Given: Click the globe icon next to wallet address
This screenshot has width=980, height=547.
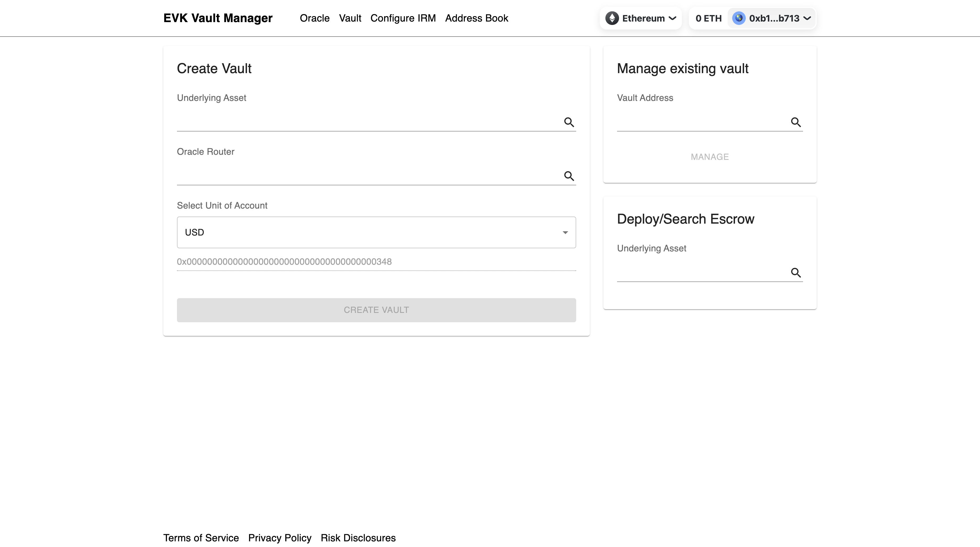Looking at the screenshot, I should 739,18.
